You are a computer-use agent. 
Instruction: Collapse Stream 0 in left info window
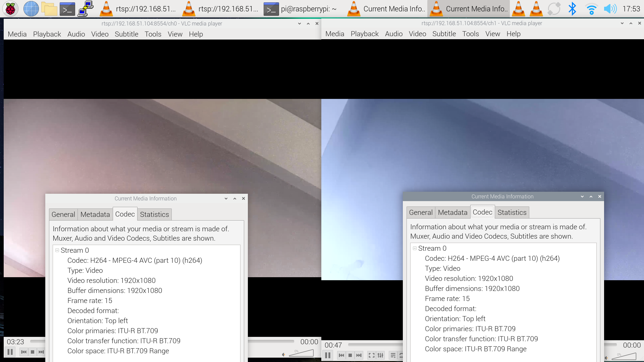[x=57, y=250]
